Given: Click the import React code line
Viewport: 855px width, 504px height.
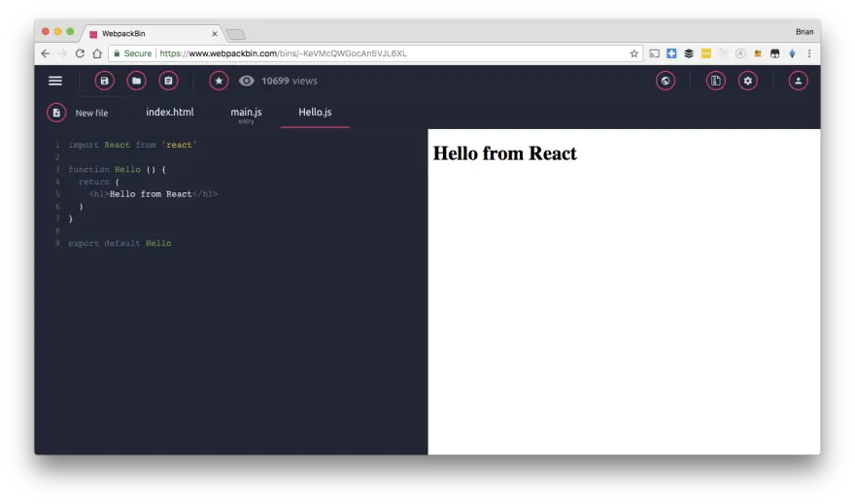Looking at the screenshot, I should tap(132, 145).
